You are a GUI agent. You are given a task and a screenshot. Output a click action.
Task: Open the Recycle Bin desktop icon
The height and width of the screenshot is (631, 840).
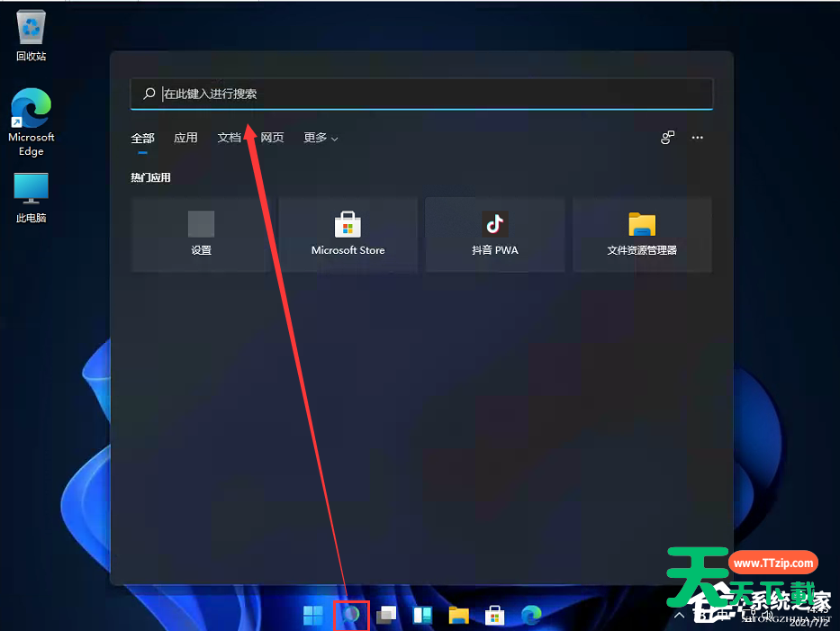[32, 35]
